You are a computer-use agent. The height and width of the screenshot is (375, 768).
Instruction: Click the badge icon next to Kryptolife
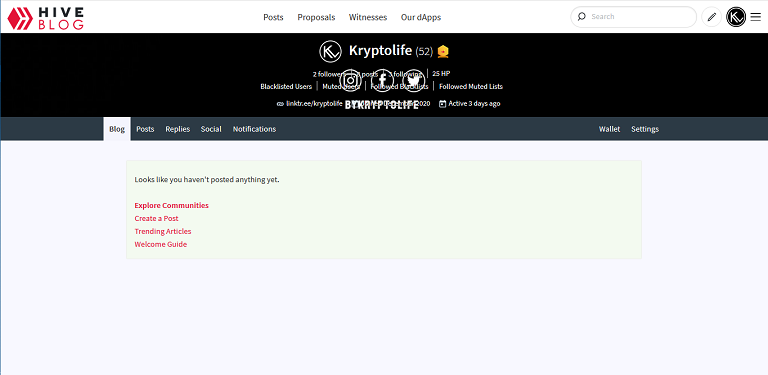click(443, 51)
